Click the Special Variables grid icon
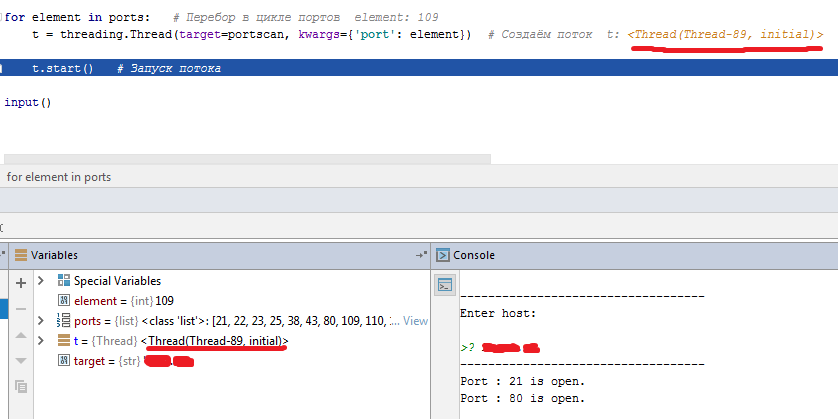Screen dimensions: 838x419 [x=64, y=281]
